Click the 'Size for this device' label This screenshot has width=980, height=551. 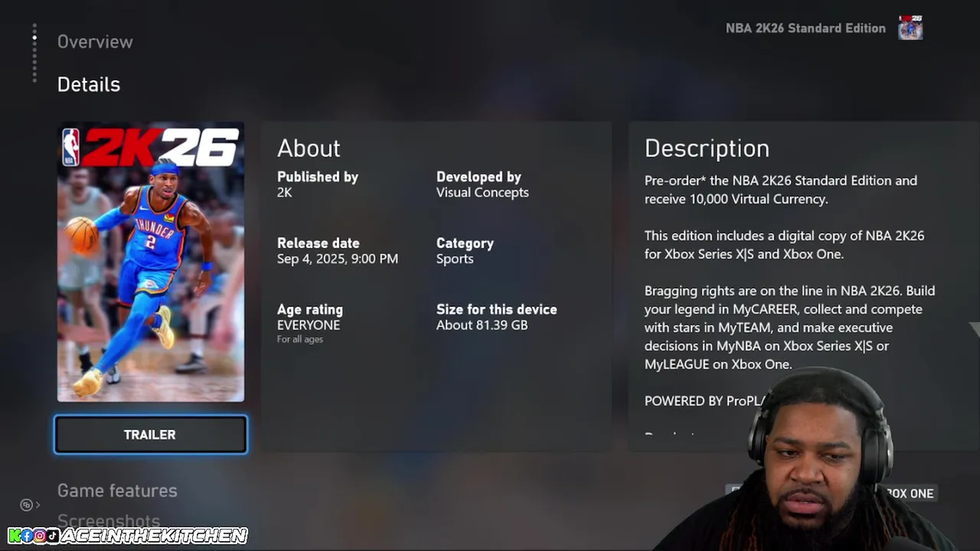(x=497, y=310)
